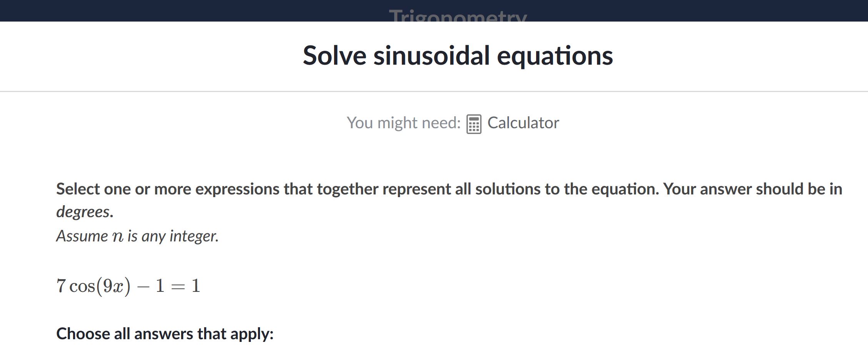Click the 'Assume n is any integer' note

(137, 236)
